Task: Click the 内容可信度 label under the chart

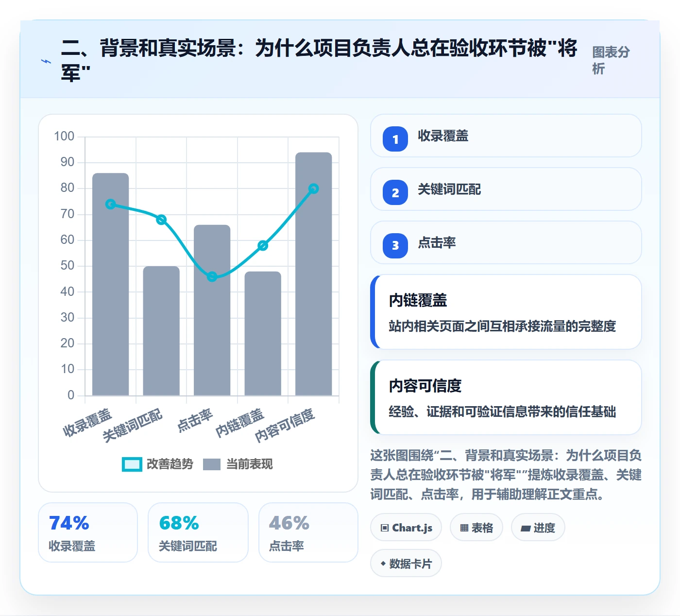Action: pyautogui.click(x=285, y=425)
